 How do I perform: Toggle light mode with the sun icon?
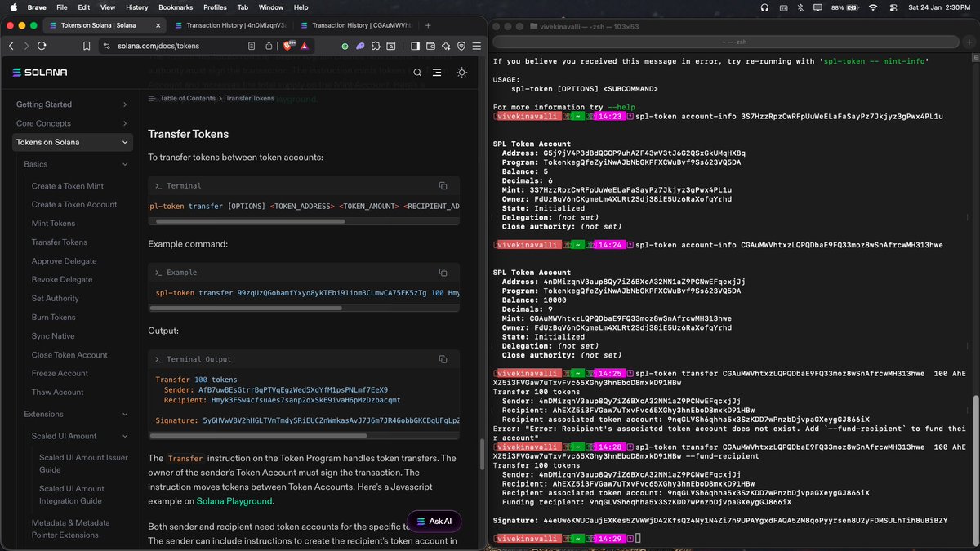click(461, 73)
